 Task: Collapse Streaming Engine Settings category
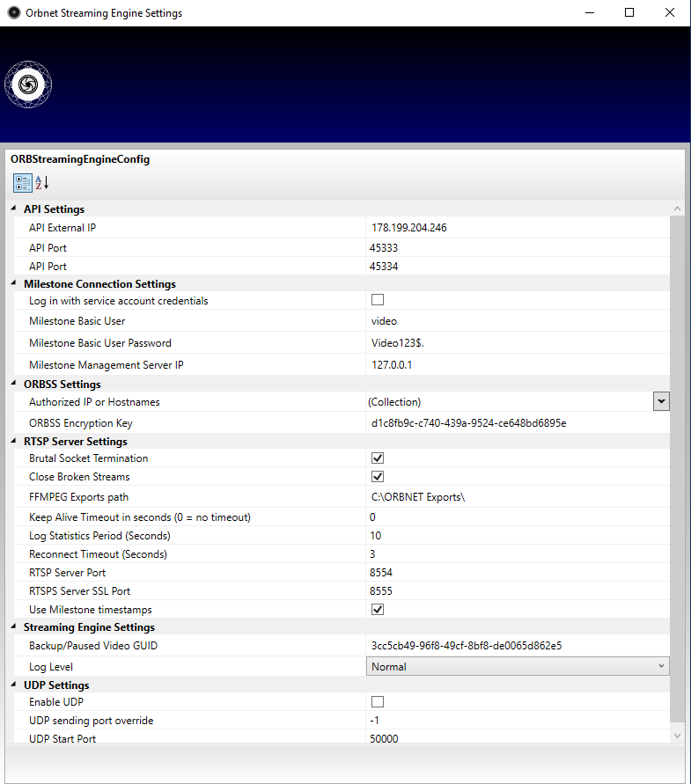coord(13,626)
